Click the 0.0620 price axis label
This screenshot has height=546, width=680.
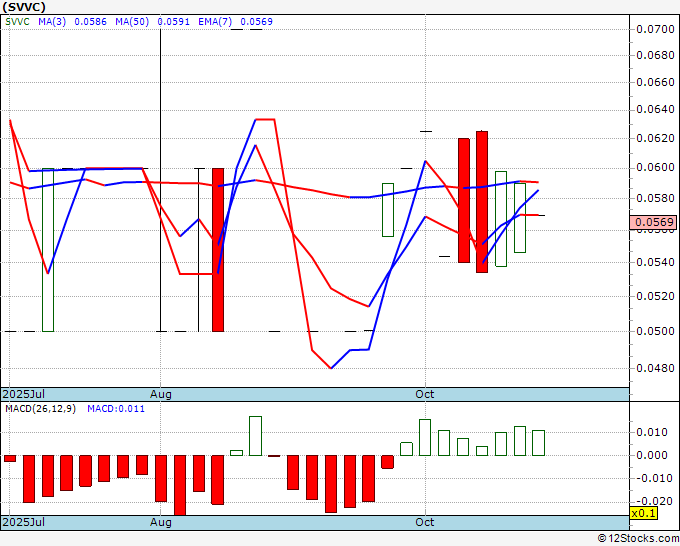pos(655,139)
